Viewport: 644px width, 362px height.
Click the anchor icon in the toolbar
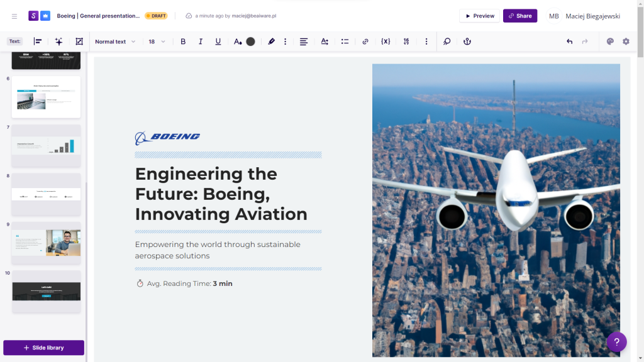[x=467, y=41]
